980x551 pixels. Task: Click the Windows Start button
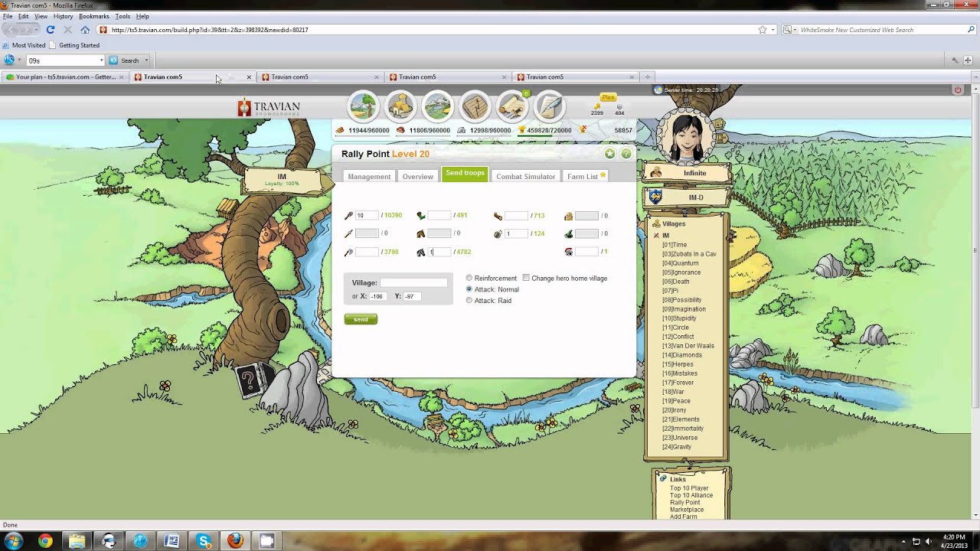click(13, 541)
